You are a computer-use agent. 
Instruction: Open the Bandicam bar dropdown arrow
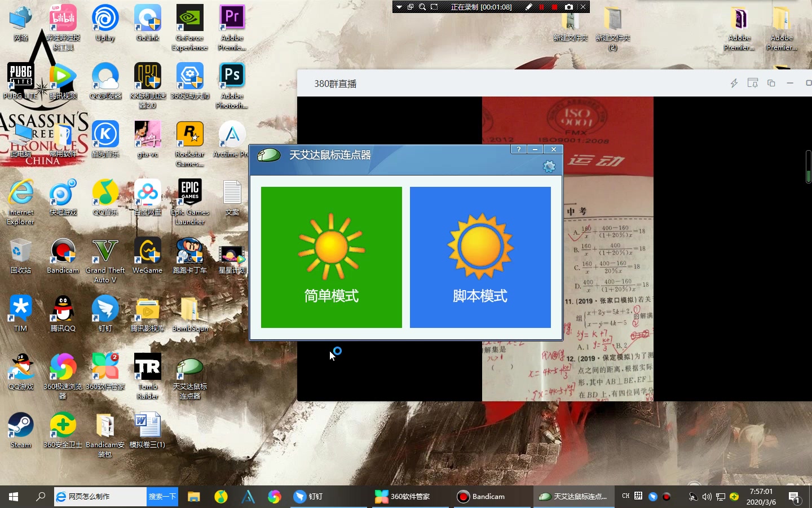click(399, 7)
